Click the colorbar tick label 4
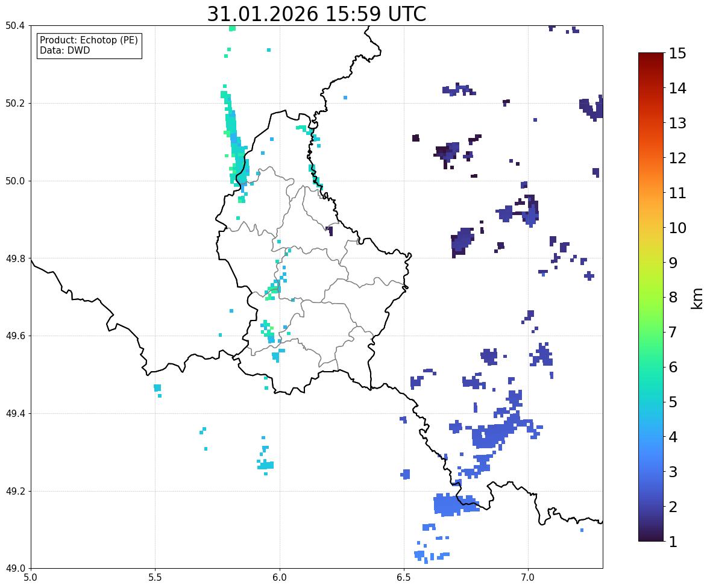This screenshot has height=588, width=710. click(x=673, y=437)
